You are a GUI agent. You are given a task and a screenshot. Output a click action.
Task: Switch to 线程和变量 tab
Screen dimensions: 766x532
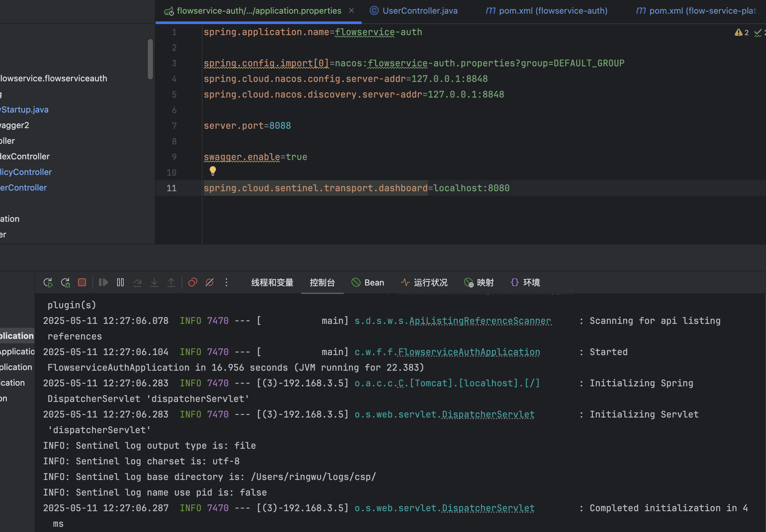[272, 283]
